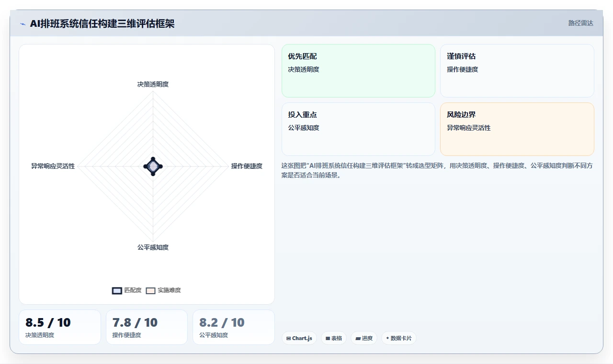Click the 7.8 / 10 score value

pyautogui.click(x=135, y=322)
